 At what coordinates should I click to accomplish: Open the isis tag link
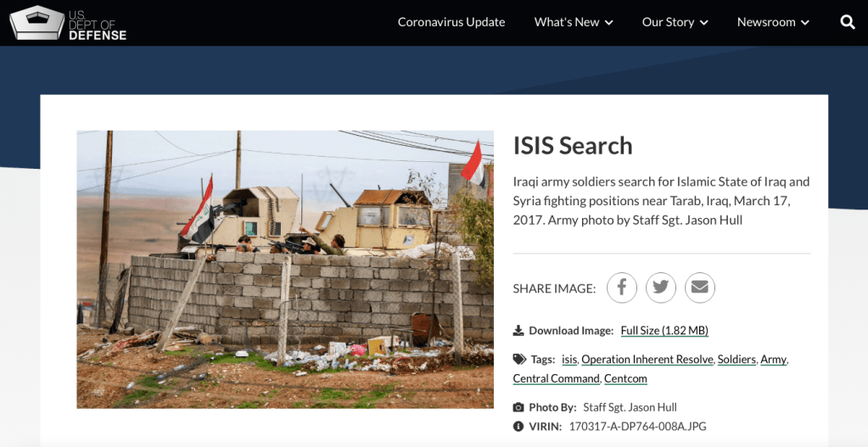568,360
